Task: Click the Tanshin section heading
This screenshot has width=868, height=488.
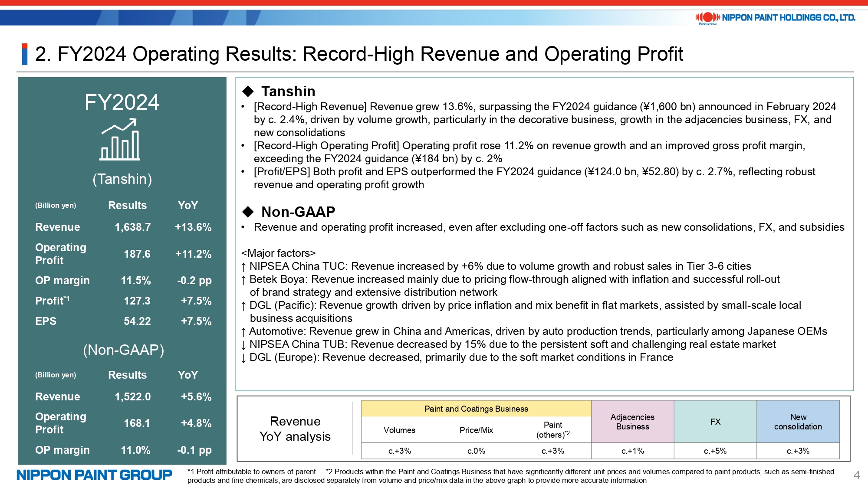Action: (x=288, y=91)
